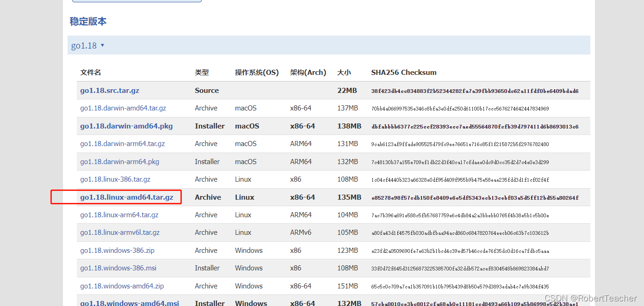Download go1.18.windows-amd64.msi installer

pos(130,303)
